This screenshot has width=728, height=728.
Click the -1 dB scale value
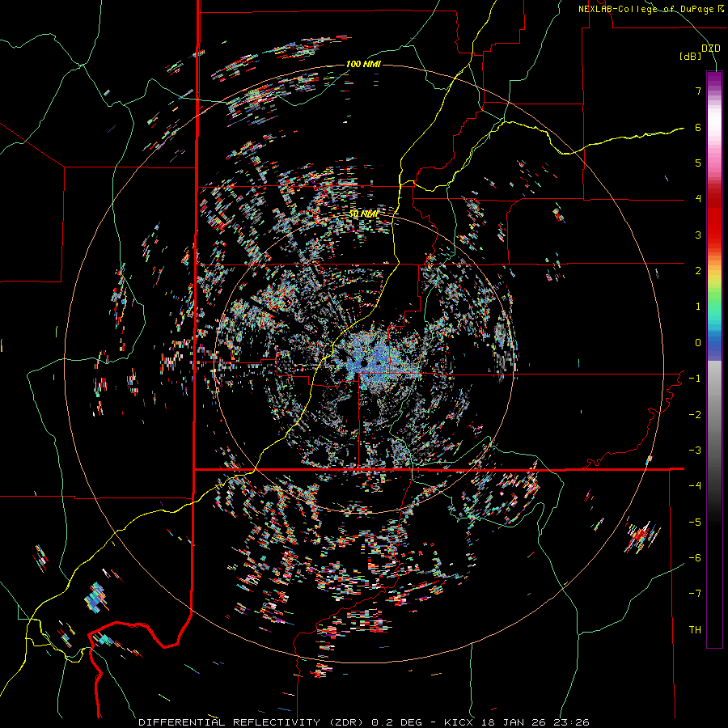coord(695,379)
